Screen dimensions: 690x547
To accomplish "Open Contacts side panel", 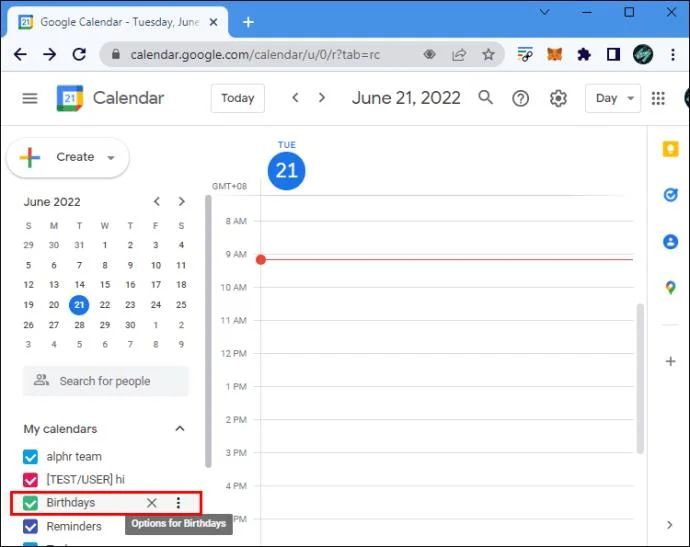I will point(670,242).
